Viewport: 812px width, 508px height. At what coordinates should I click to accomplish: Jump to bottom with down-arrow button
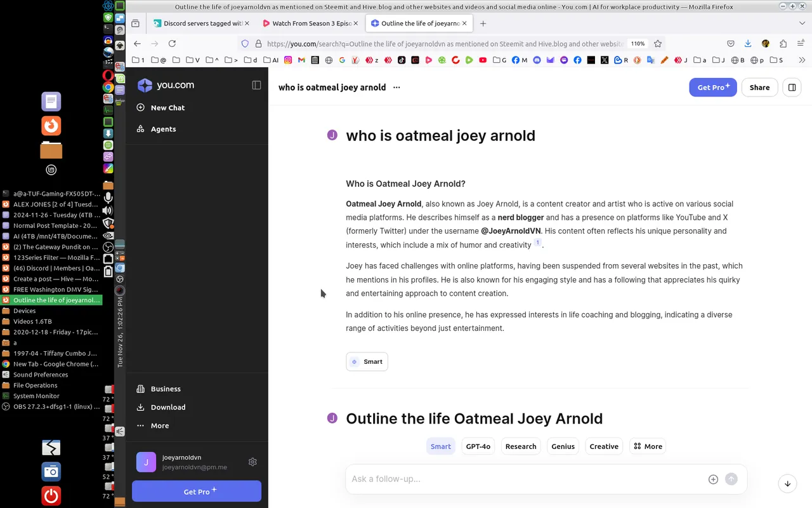tap(787, 483)
